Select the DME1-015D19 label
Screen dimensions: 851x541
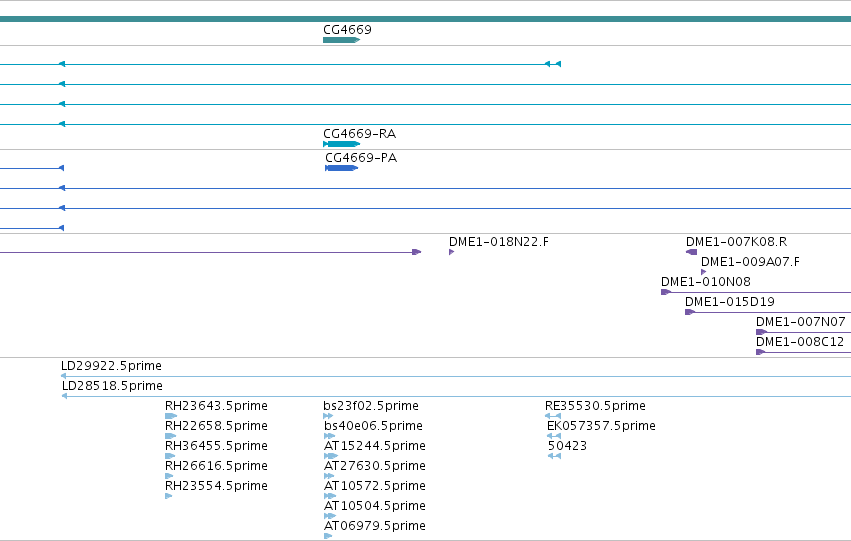[729, 302]
